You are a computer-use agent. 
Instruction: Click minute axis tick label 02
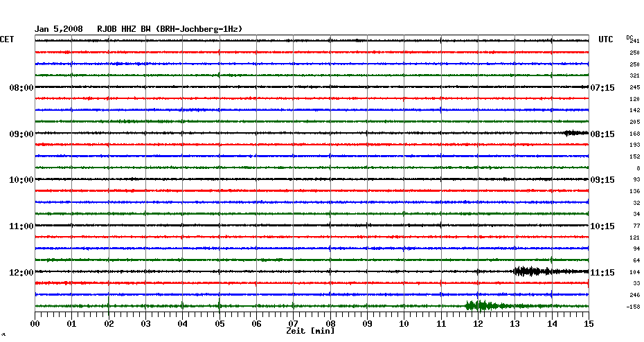(109, 323)
